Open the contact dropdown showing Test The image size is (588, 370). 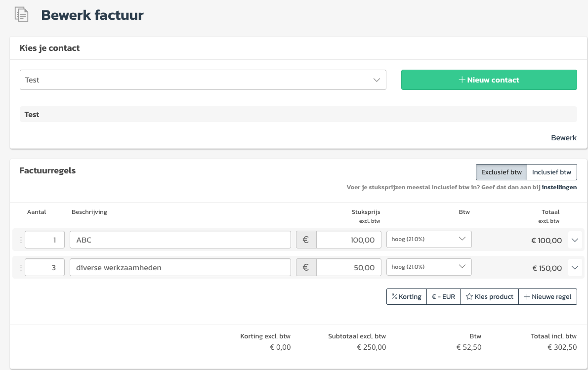pyautogui.click(x=203, y=80)
